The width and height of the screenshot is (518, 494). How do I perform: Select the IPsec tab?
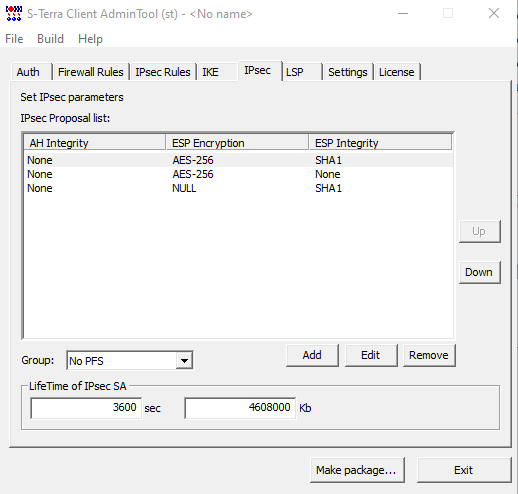point(260,71)
